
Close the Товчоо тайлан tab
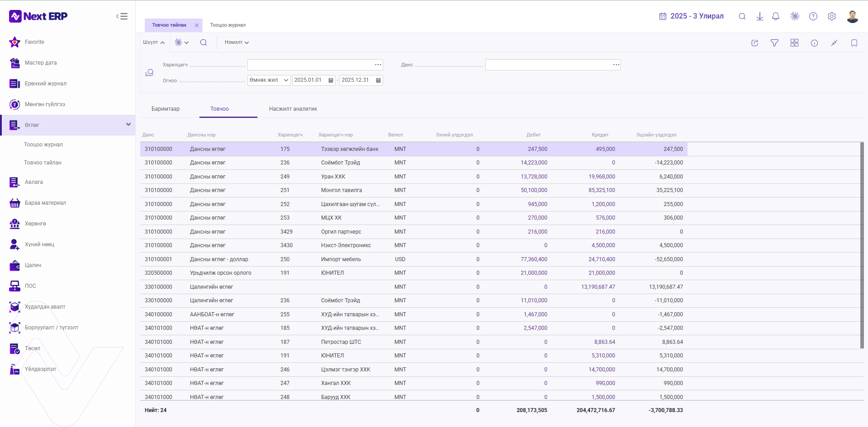[x=197, y=25]
